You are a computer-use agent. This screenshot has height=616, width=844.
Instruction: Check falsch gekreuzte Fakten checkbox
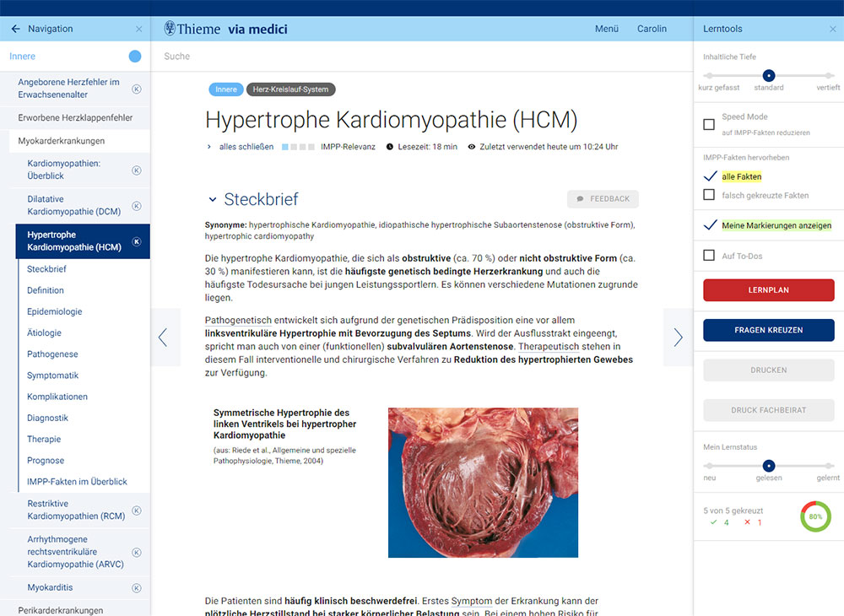tap(709, 194)
